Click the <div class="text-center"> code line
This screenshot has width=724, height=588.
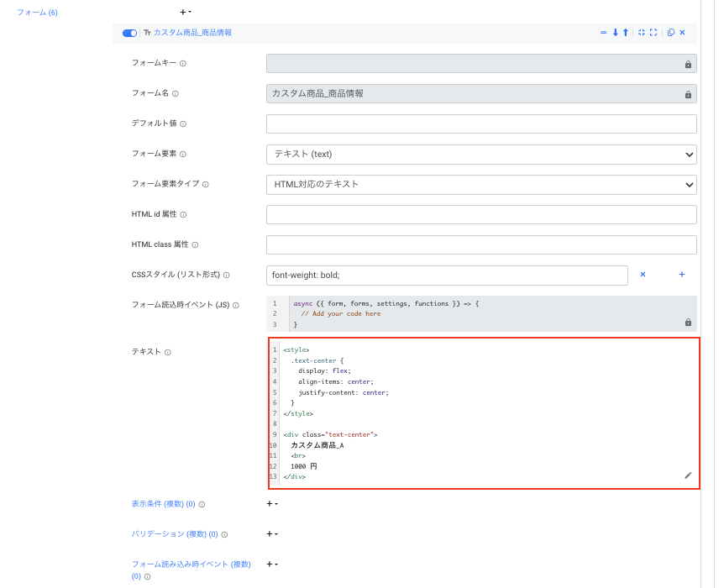click(x=330, y=434)
